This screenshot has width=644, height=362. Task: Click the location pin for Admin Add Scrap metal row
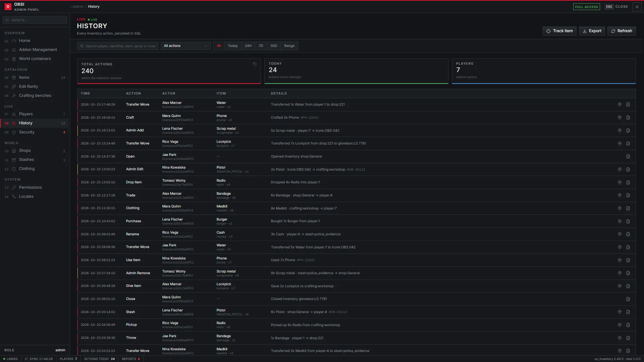(620, 131)
